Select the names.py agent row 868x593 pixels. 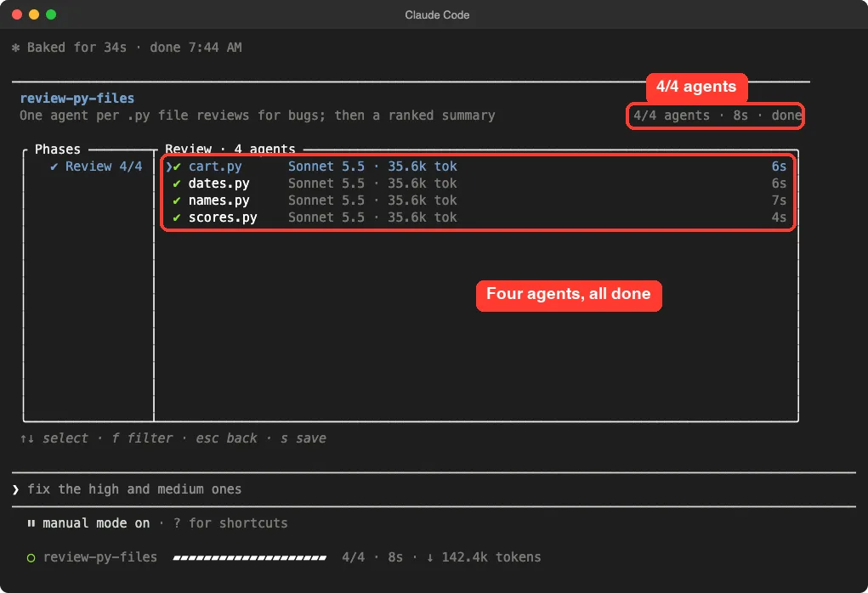476,200
